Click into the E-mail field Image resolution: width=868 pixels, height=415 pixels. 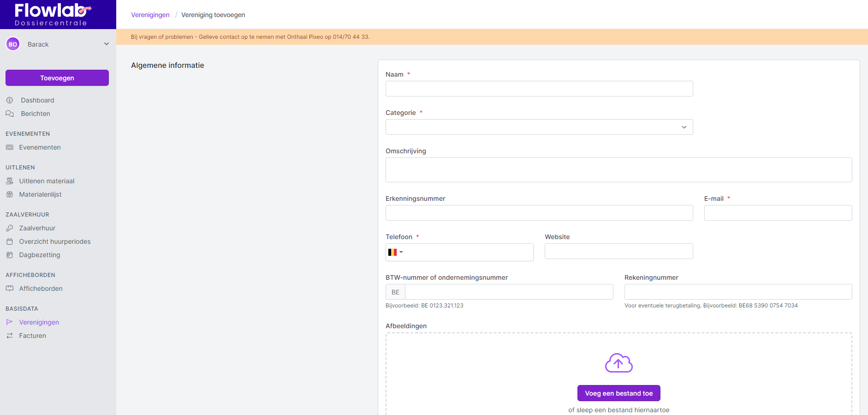778,213
